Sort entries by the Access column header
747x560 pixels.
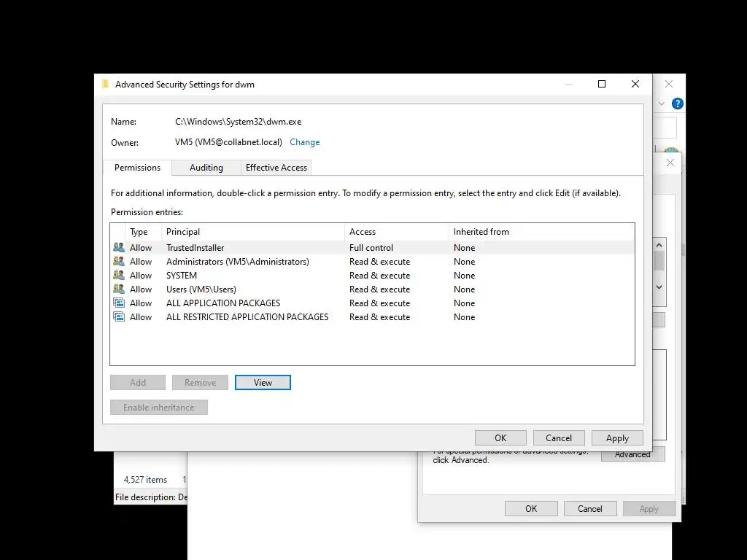[x=397, y=232]
